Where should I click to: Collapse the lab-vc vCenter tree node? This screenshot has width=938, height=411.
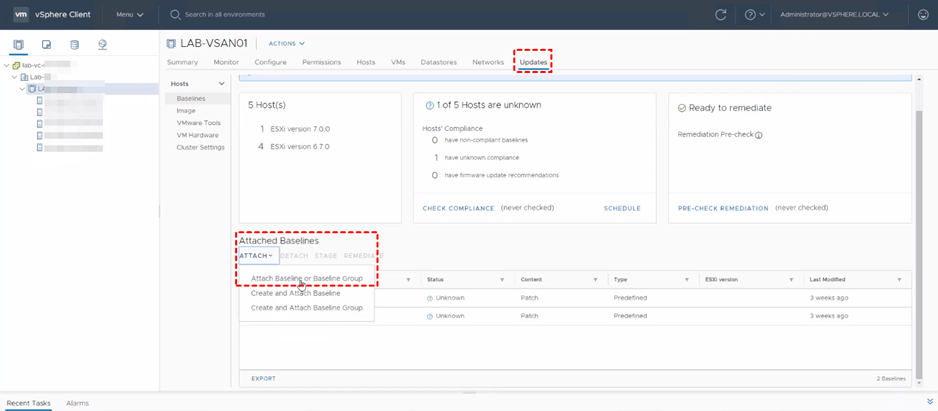point(6,65)
